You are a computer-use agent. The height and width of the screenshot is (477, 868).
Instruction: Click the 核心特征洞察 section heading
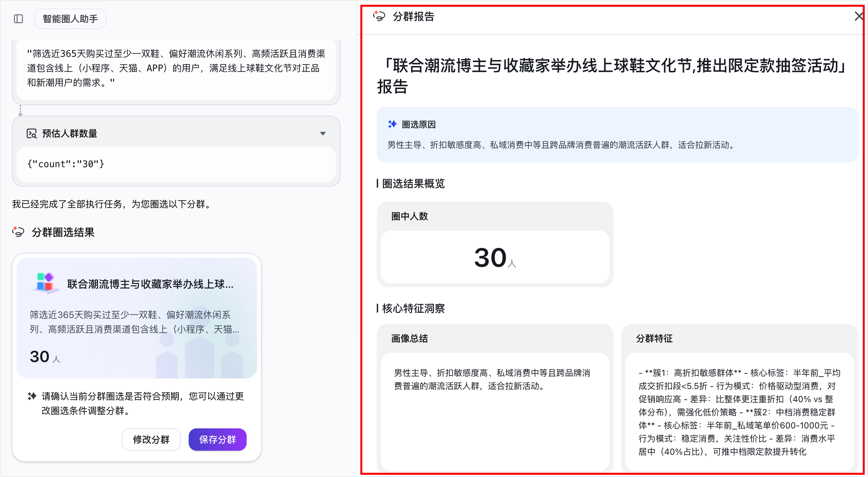pos(413,308)
